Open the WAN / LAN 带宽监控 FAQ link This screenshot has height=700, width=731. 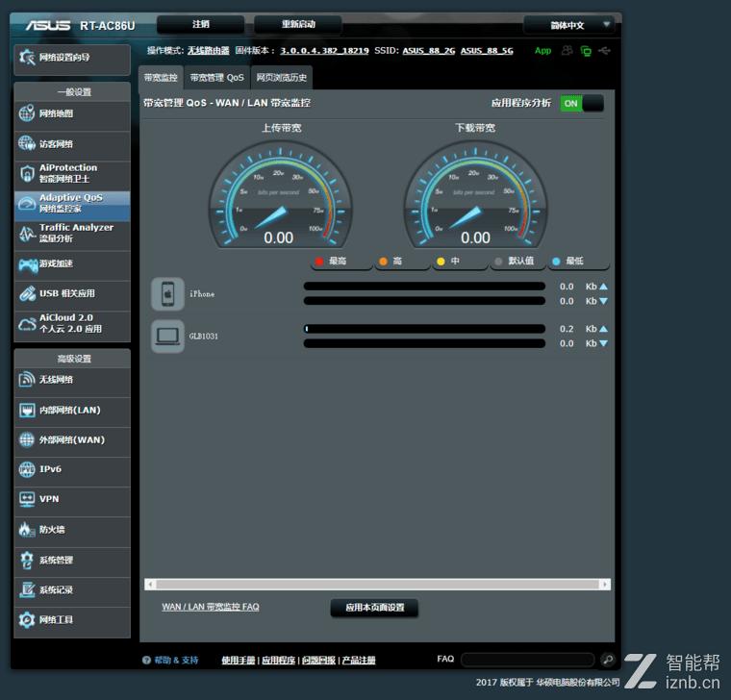click(210, 607)
